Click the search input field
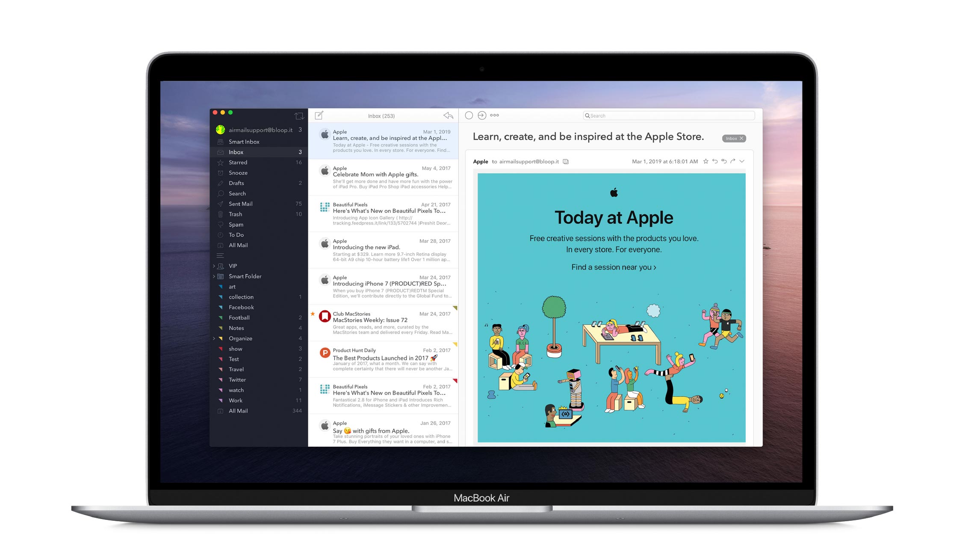Viewport: 980px width, 558px height. pyautogui.click(x=664, y=115)
